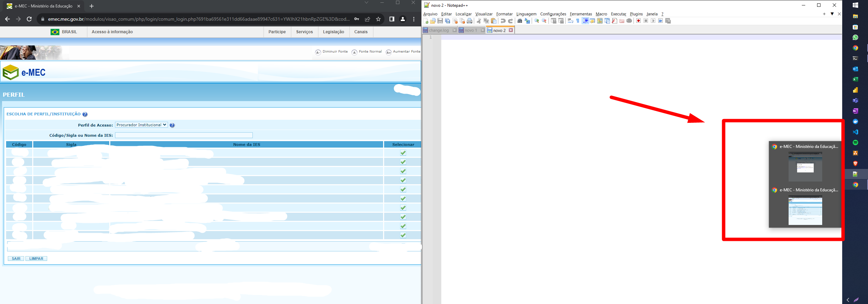Open Find with the binoculars icon
868x304 pixels.
[520, 21]
